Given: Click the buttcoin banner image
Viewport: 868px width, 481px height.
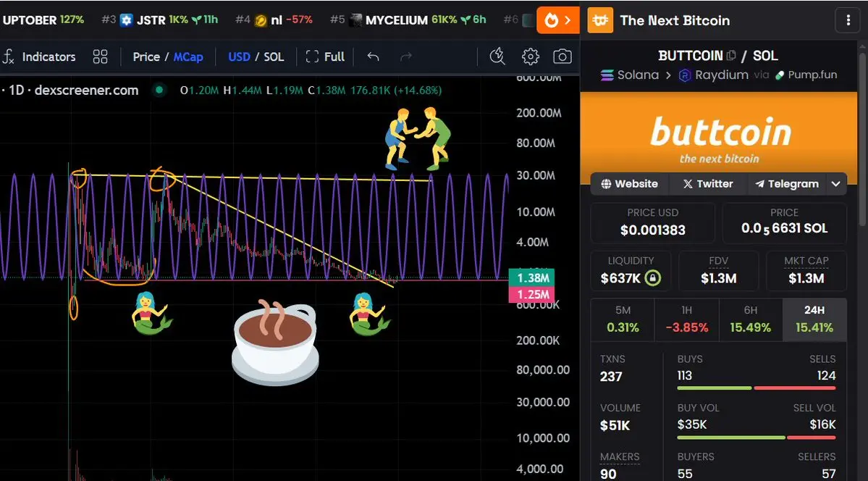Looking at the screenshot, I should [719, 138].
